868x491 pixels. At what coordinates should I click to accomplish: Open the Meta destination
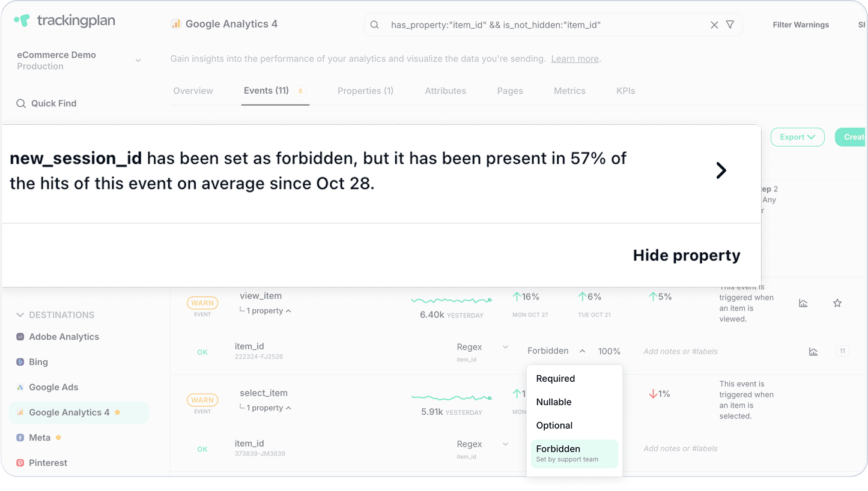(40, 438)
